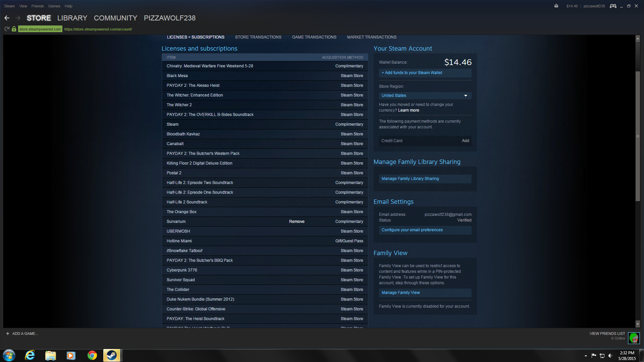Switch to the Store Transactions tab
644x362 pixels.
click(258, 37)
